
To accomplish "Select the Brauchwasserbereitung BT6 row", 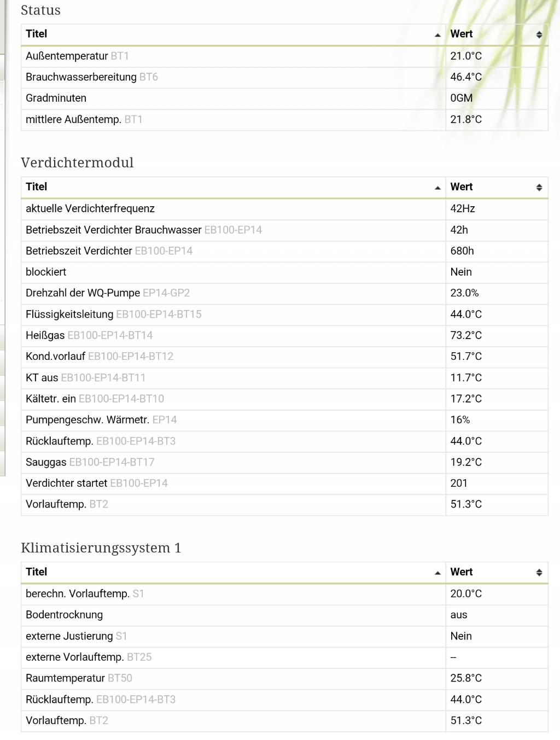I will point(284,77).
